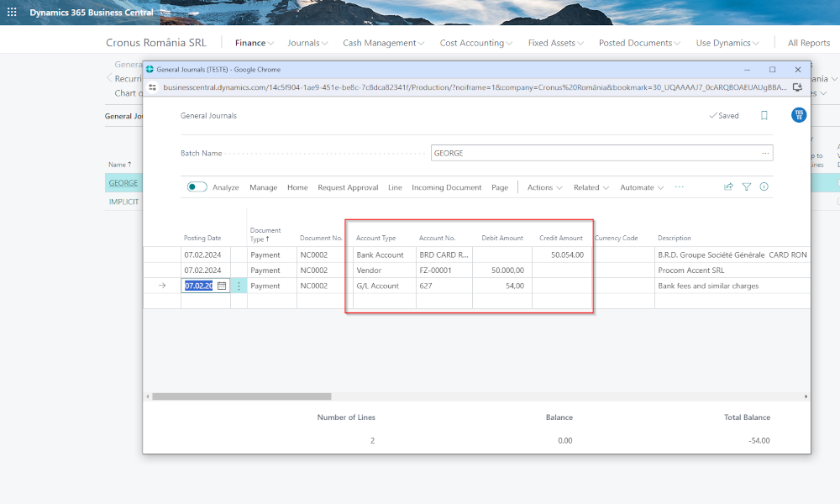This screenshot has height=504, width=840.
Task: Open the Page menu
Action: [500, 187]
